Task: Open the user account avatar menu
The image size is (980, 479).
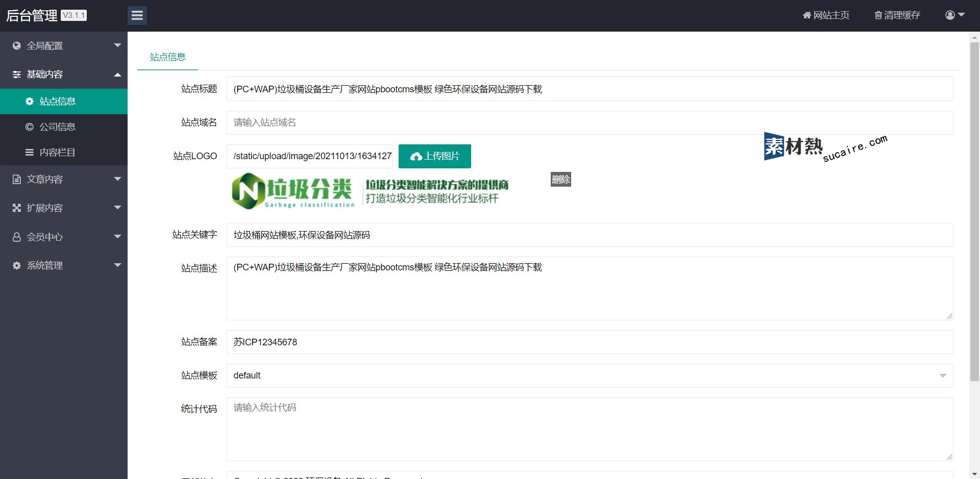Action: point(950,15)
